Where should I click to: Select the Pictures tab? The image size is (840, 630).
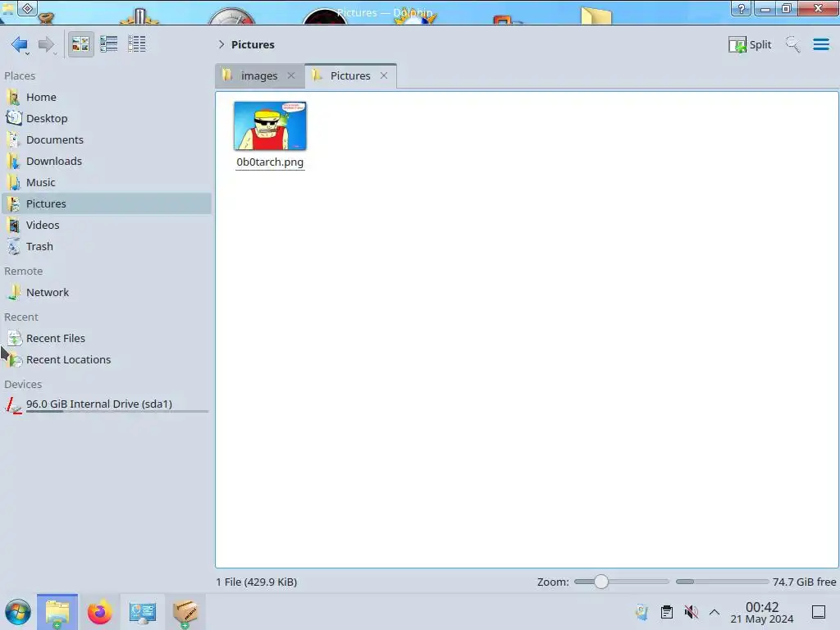click(350, 75)
